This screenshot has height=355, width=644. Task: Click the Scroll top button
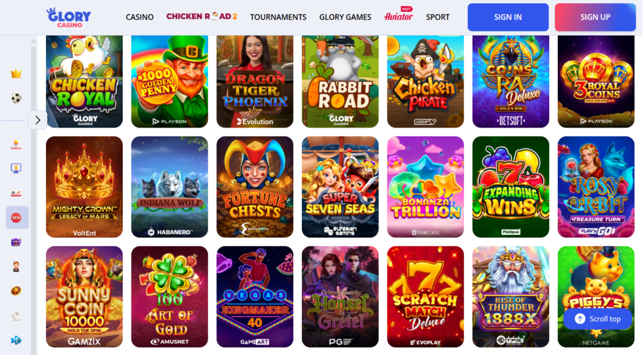coord(597,319)
